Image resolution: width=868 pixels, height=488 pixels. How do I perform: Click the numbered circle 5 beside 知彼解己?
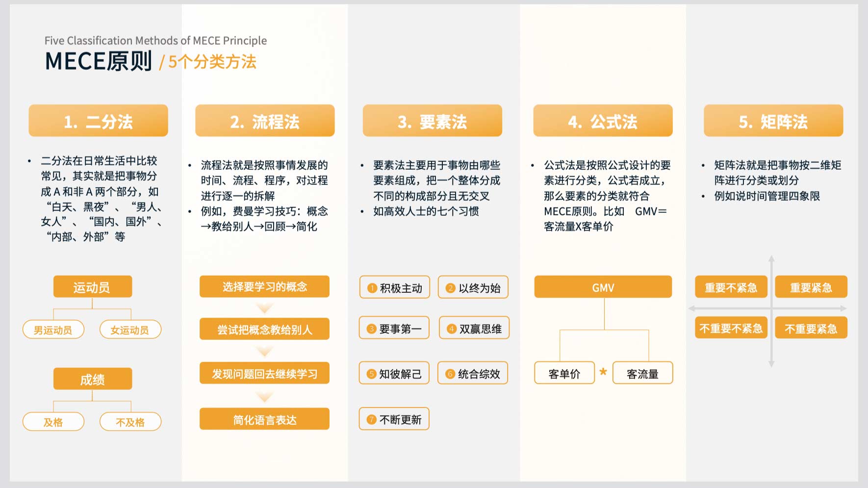[371, 374]
